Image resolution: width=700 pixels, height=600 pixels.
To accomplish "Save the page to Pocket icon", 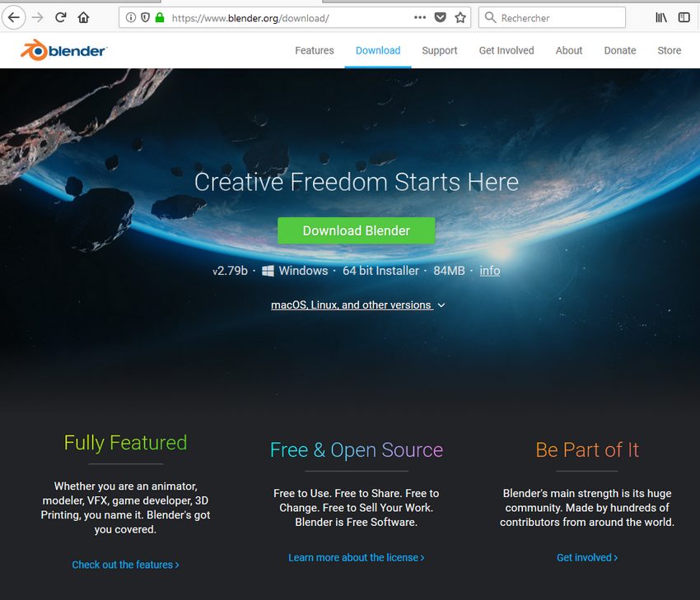I will coord(441,18).
